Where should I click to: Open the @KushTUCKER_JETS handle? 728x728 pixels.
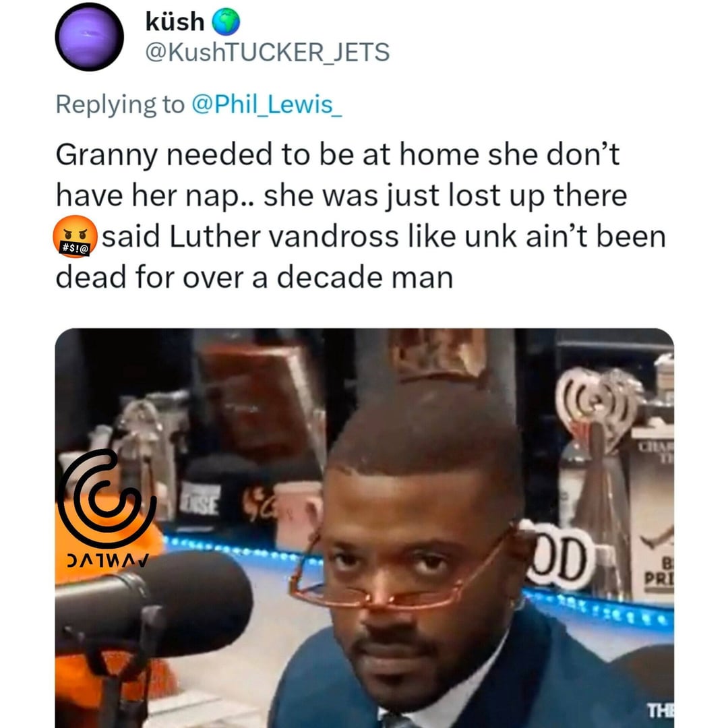click(268, 52)
